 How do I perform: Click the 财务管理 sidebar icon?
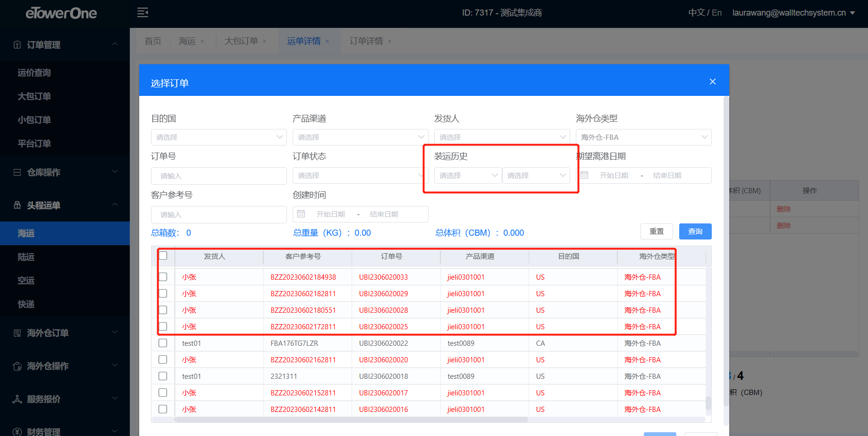pos(17,432)
